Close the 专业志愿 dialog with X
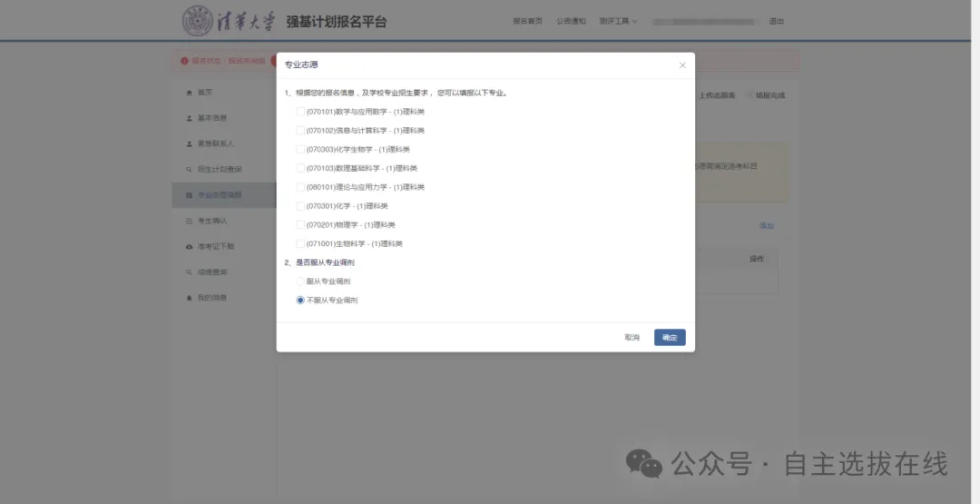Image resolution: width=980 pixels, height=504 pixels. (x=682, y=65)
